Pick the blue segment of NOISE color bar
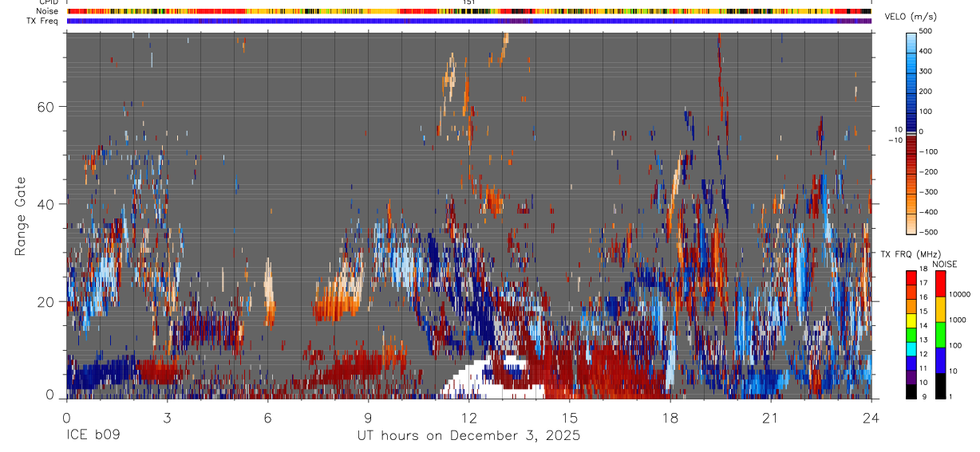Image resolution: width=980 pixels, height=452 pixels. pyautogui.click(x=941, y=360)
